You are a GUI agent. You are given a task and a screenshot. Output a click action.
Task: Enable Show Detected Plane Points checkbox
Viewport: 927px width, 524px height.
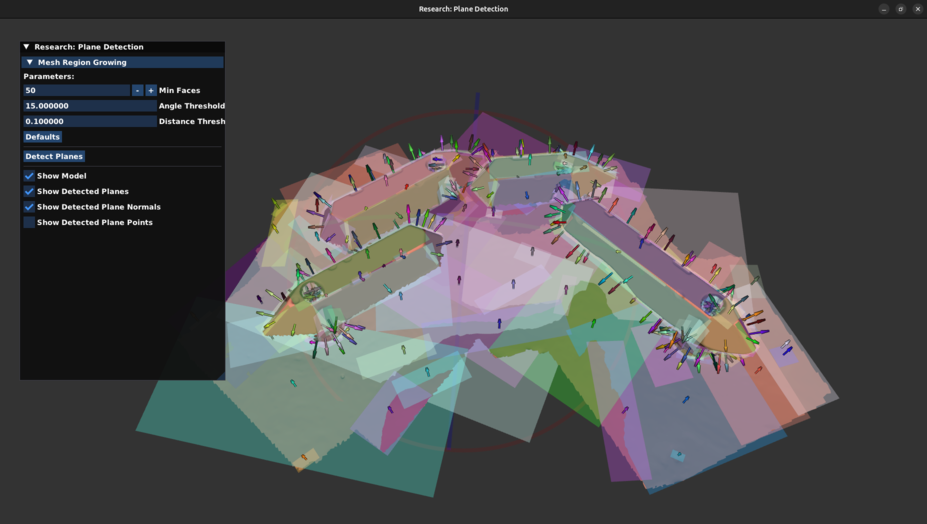coord(29,222)
